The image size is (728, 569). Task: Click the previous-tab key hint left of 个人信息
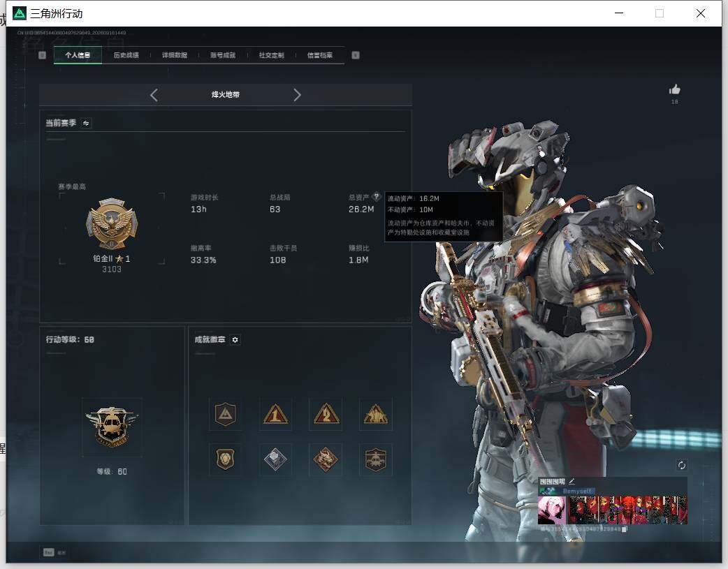[x=42, y=55]
